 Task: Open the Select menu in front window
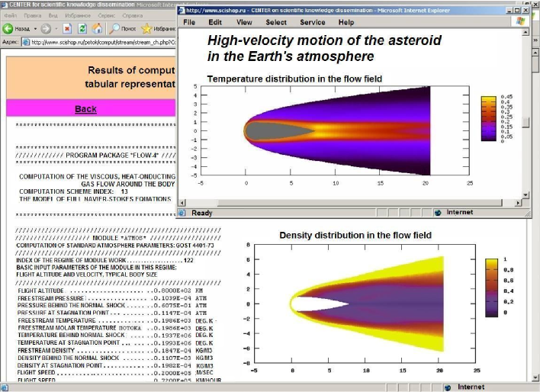tap(276, 22)
